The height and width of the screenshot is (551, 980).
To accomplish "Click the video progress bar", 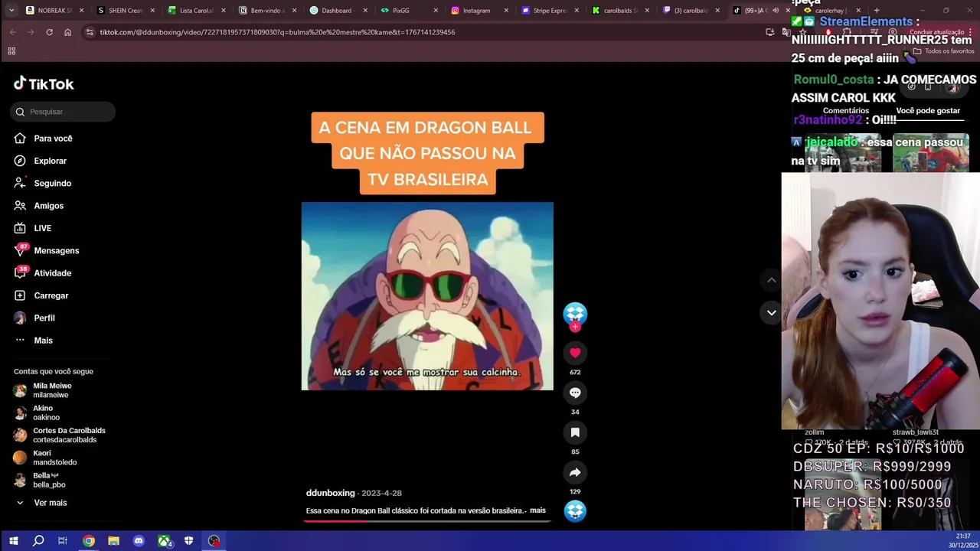I will [x=427, y=521].
